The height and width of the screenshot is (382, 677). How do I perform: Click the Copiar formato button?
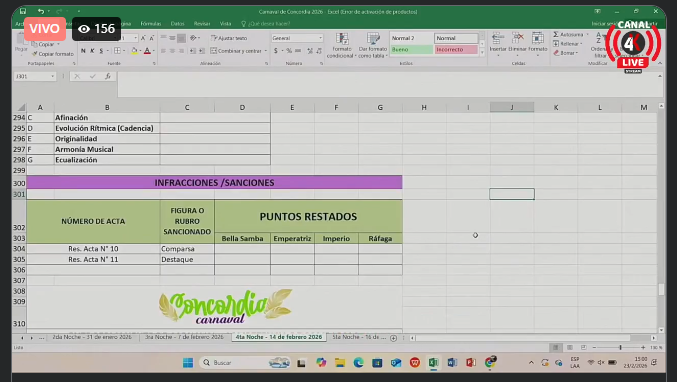(53, 54)
